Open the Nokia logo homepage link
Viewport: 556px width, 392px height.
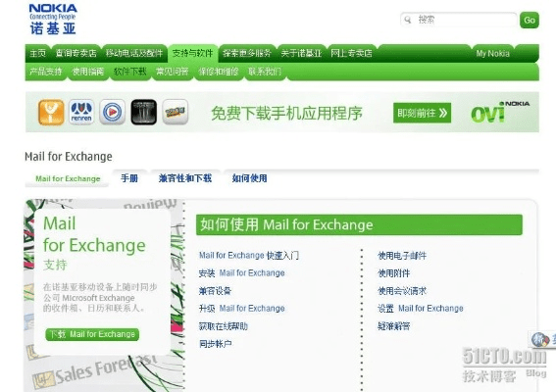click(53, 20)
